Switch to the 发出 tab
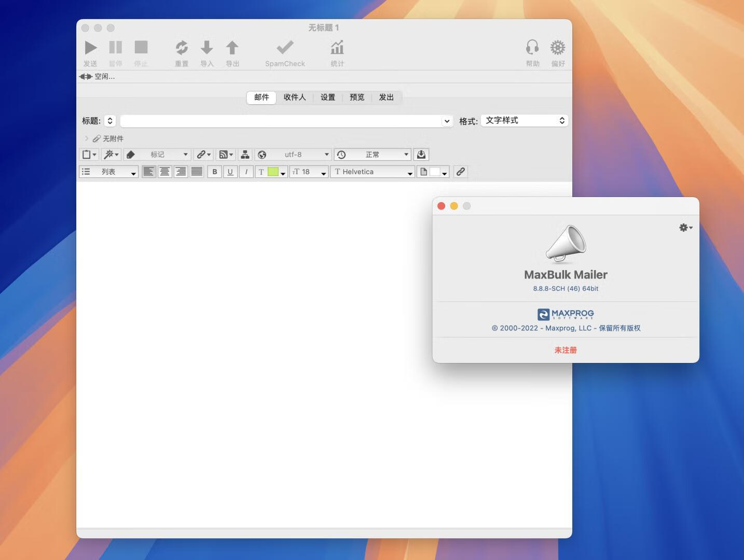Screen dimensions: 744x560 pyautogui.click(x=387, y=97)
